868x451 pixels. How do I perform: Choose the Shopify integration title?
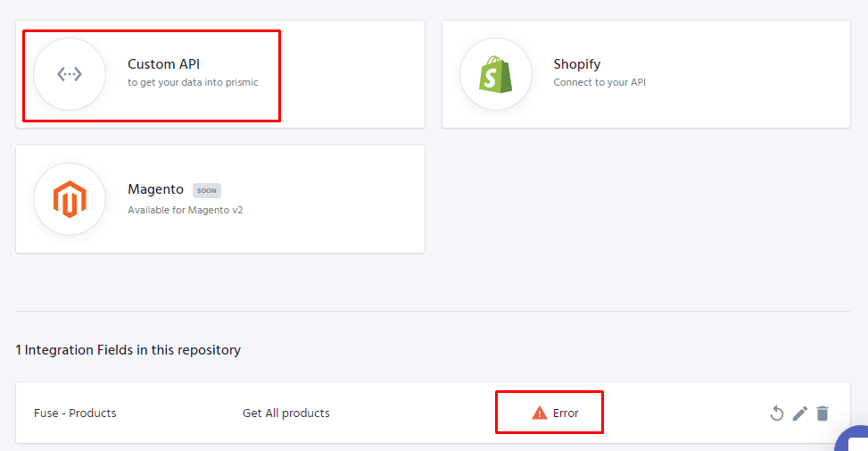(x=576, y=64)
